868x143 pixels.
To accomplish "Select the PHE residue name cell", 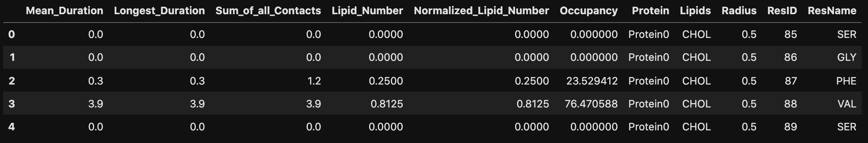I will coord(846,81).
